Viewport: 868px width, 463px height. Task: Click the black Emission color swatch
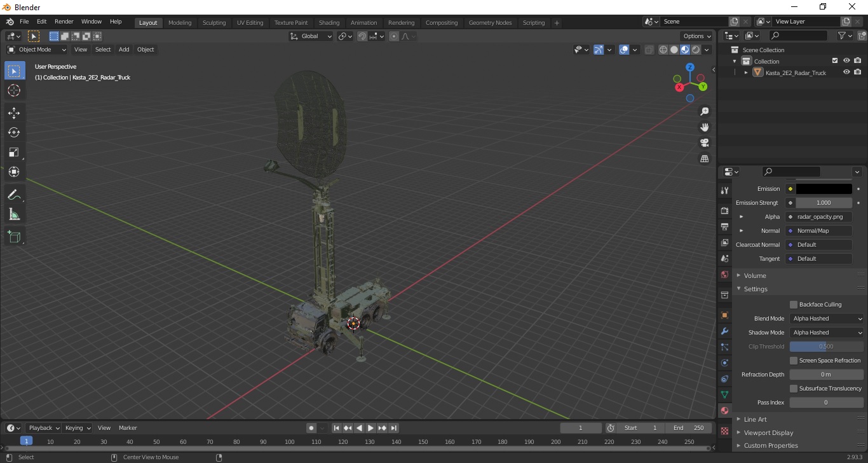click(x=824, y=189)
